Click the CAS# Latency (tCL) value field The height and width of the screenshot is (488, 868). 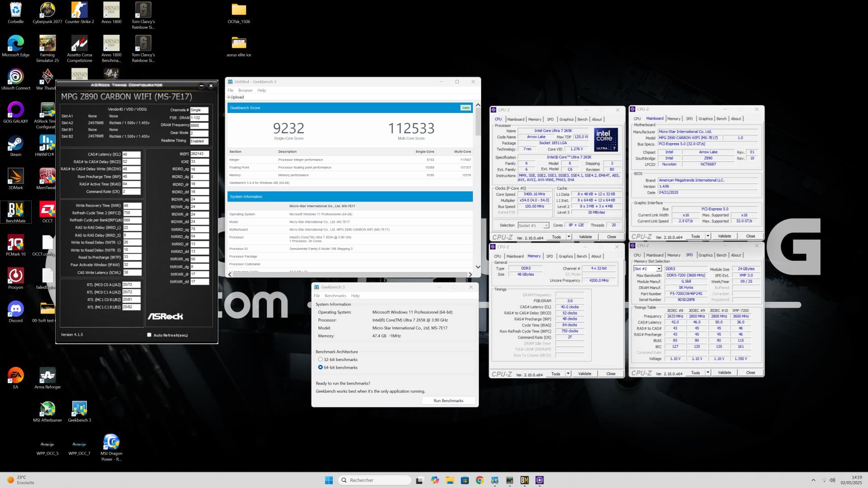coord(131,154)
